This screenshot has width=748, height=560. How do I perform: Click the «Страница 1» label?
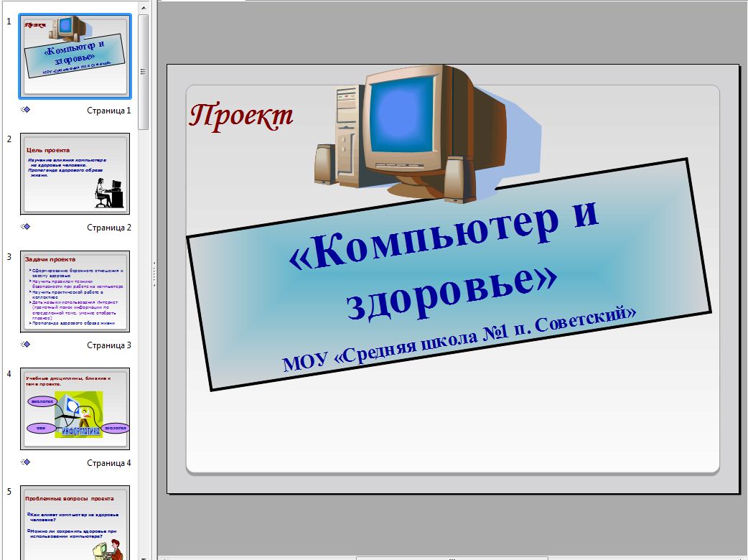click(109, 110)
